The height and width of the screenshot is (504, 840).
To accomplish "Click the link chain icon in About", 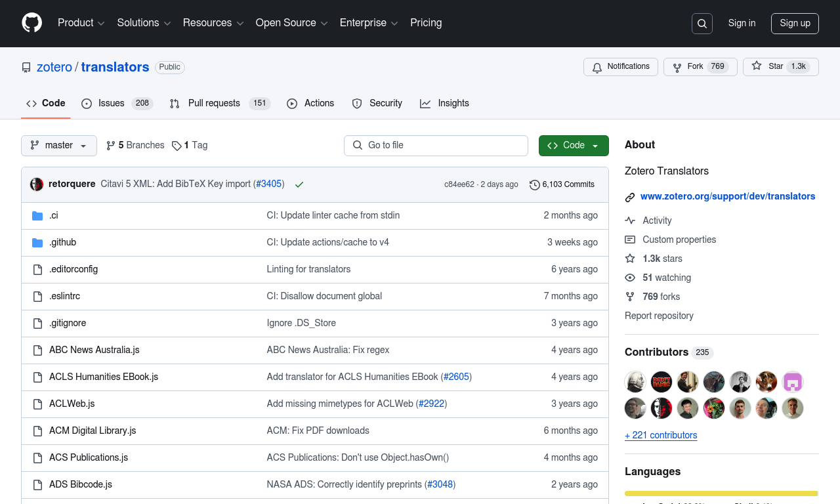I will (x=630, y=197).
